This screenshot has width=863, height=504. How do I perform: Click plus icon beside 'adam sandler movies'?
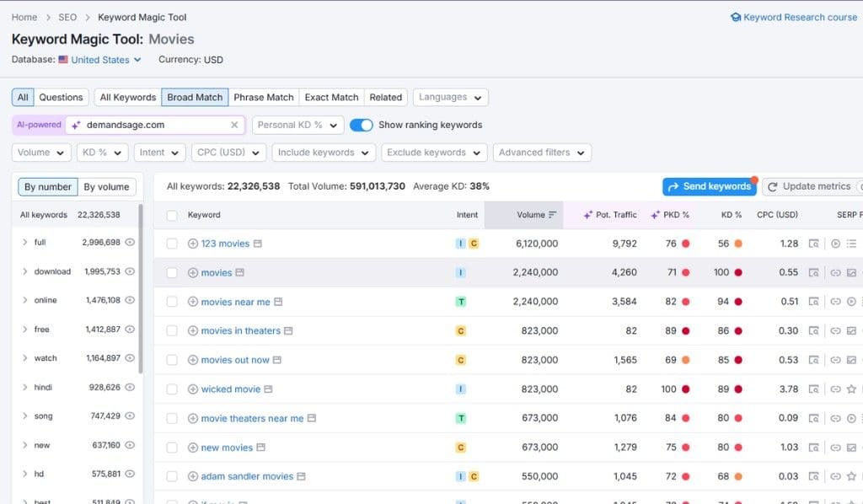click(x=193, y=476)
